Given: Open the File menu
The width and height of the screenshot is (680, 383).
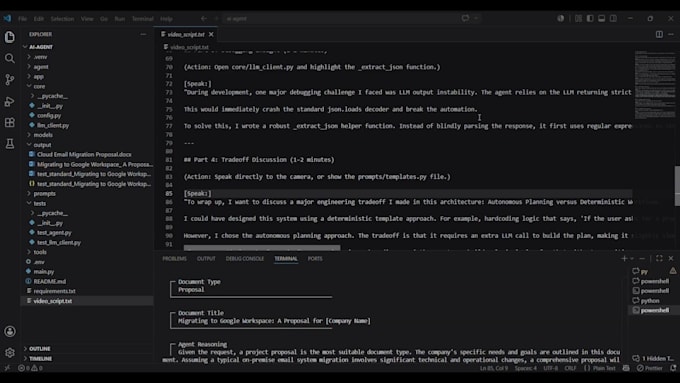Looking at the screenshot, I should point(23,19).
